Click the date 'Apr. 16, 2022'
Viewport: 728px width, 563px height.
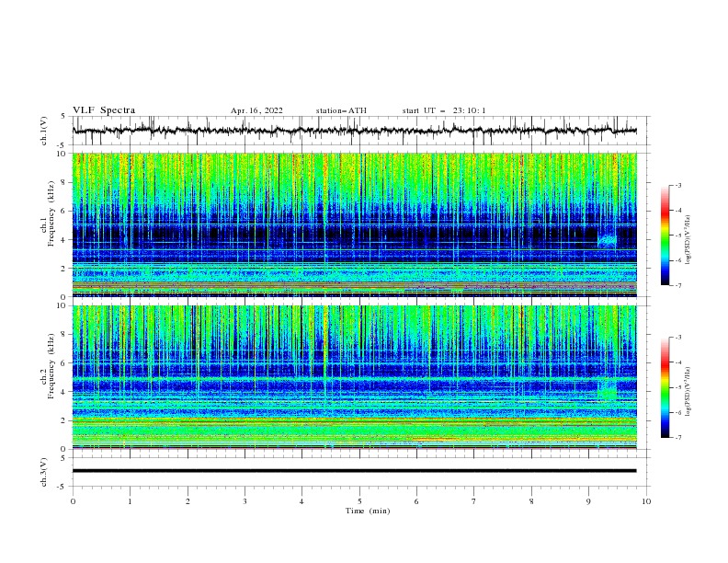click(256, 110)
